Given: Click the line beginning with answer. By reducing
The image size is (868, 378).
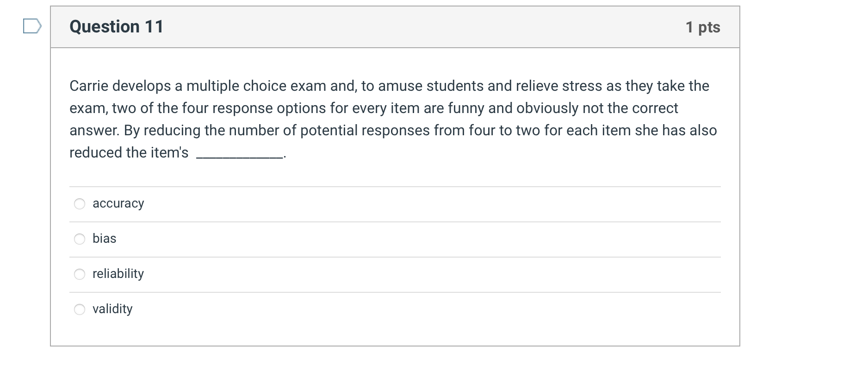Looking at the screenshot, I should (393, 131).
